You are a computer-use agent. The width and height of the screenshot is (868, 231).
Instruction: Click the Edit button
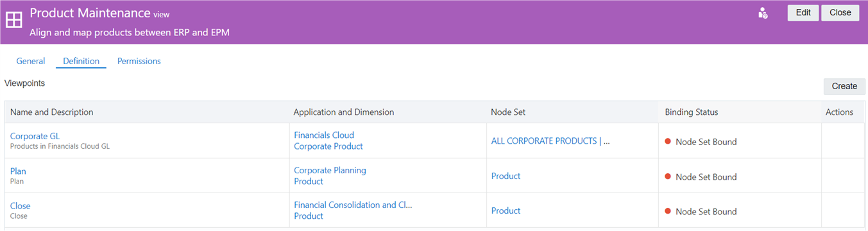[803, 13]
